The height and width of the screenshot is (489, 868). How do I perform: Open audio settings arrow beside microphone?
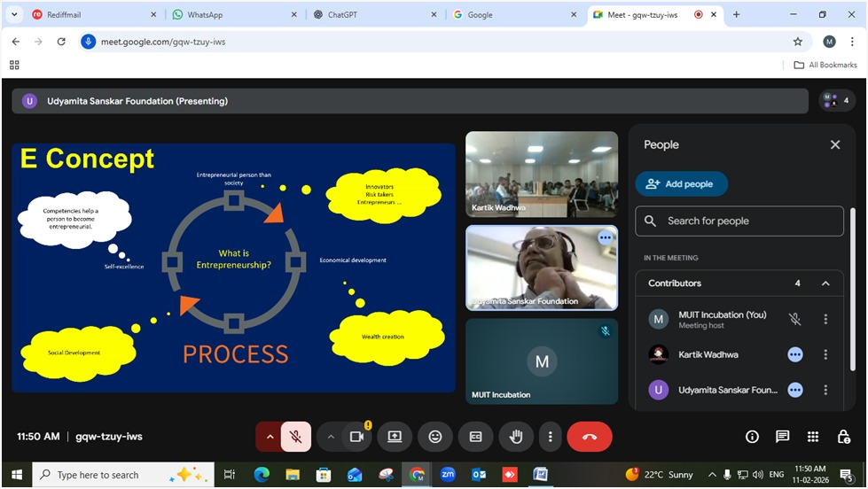pos(270,437)
